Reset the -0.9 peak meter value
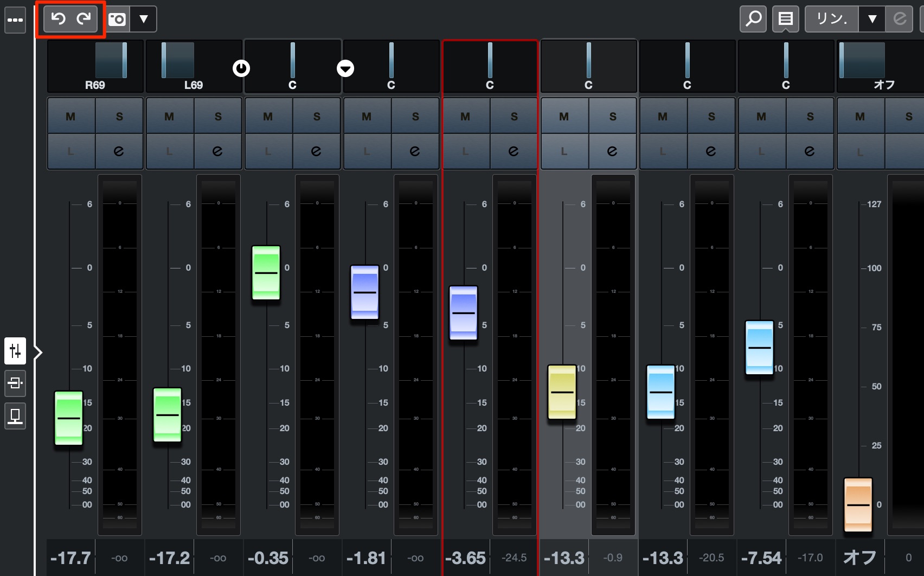 tap(613, 558)
